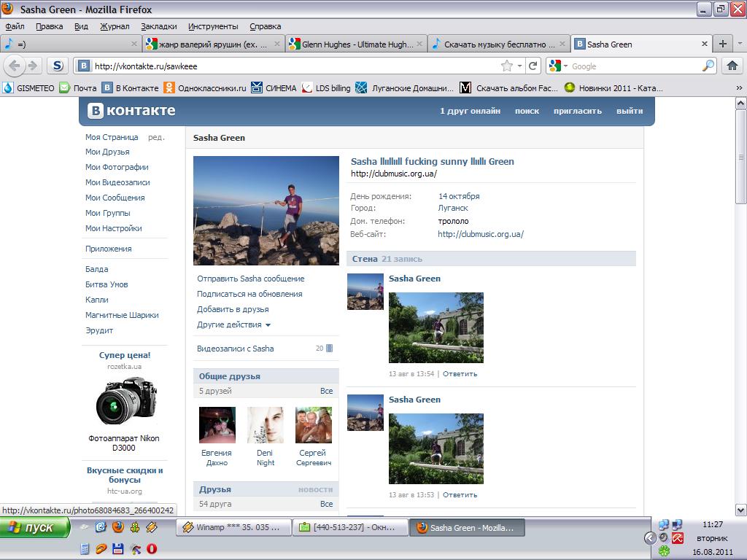The image size is (747, 560).
Task: Close the Sasha Green tab
Action: [x=704, y=44]
